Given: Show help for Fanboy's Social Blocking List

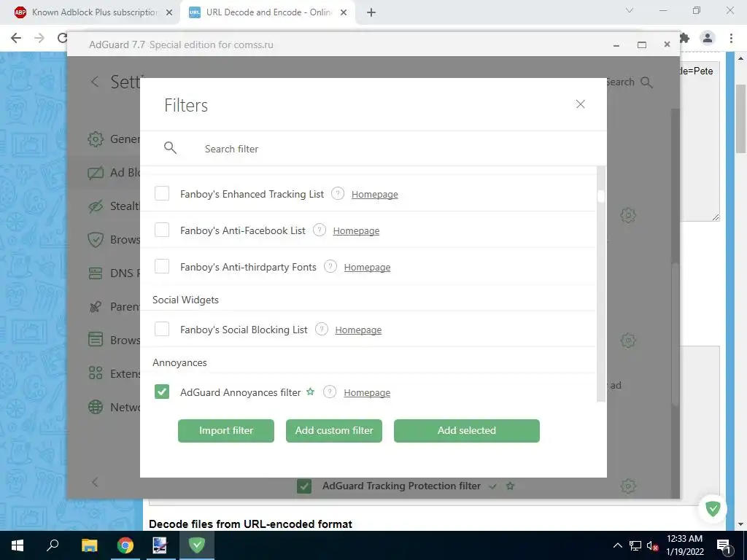Looking at the screenshot, I should [x=322, y=329].
